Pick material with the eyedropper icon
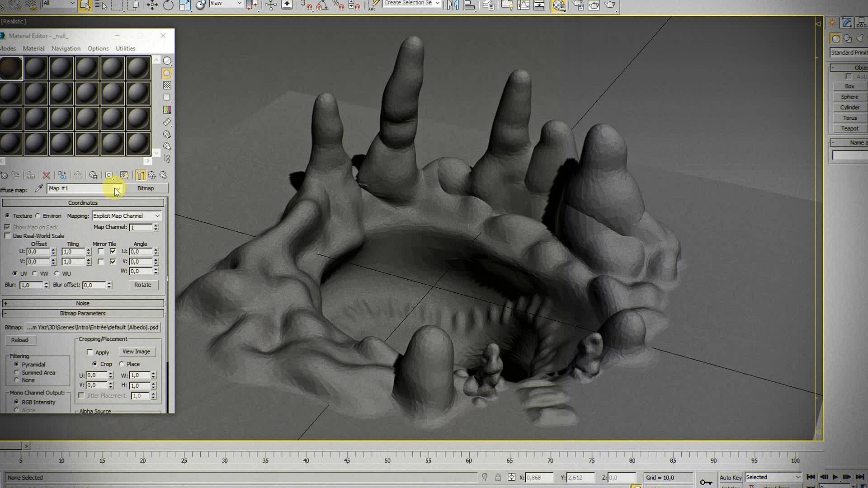The image size is (868, 488). [x=39, y=188]
